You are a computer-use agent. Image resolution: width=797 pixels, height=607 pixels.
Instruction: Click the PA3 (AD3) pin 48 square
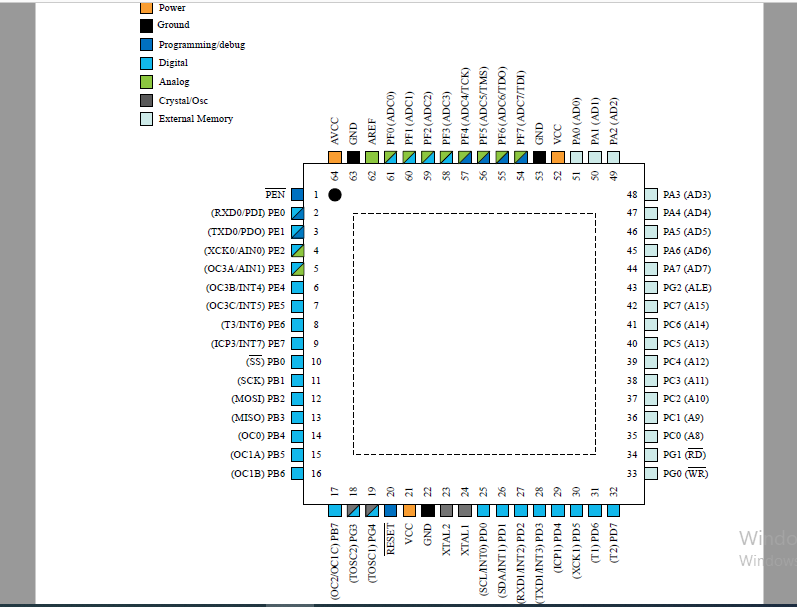point(652,194)
